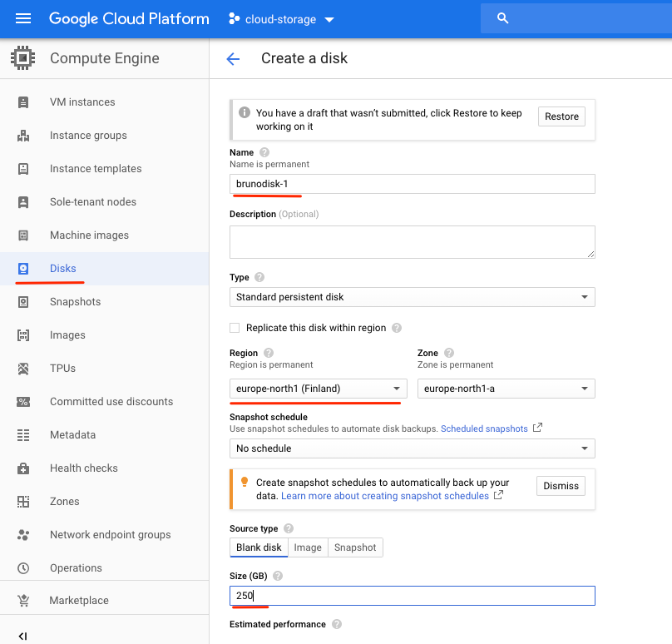Select Image source type

[x=308, y=547]
